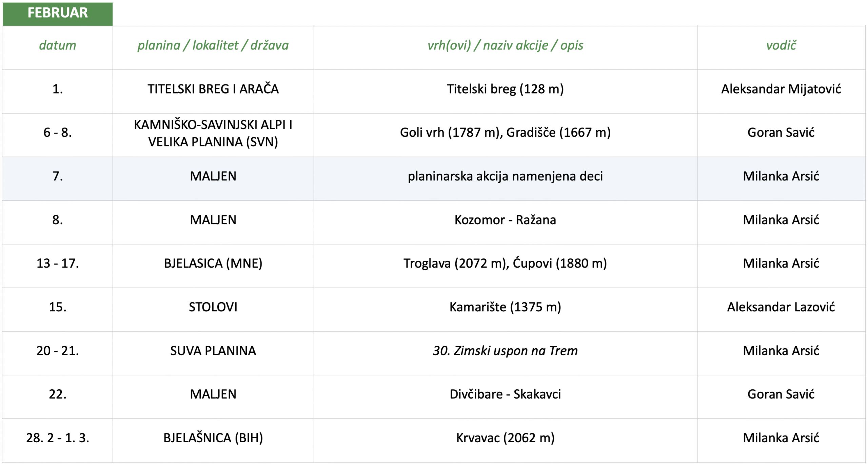The width and height of the screenshot is (868, 465).
Task: Click '30. Zimski uspon na Trem' cell
Action: pos(505,351)
